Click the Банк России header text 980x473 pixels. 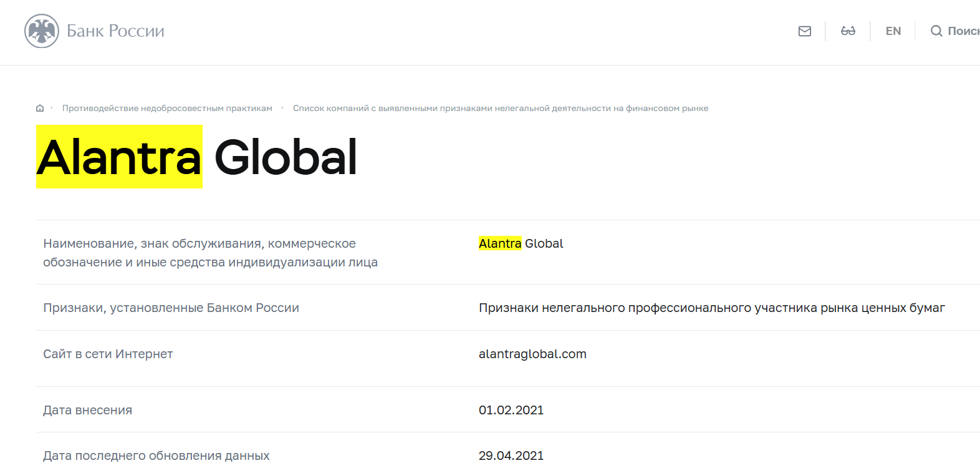[115, 31]
